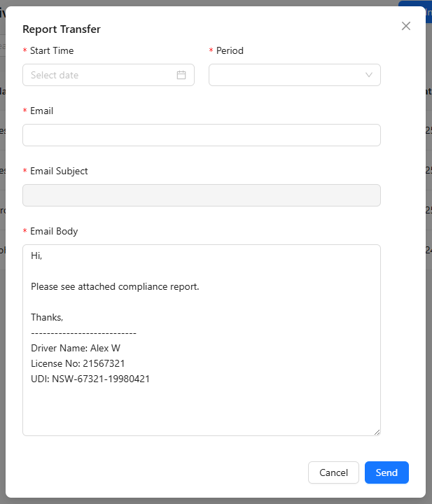Click the Email Body label
432x504 pixels.
54,232
